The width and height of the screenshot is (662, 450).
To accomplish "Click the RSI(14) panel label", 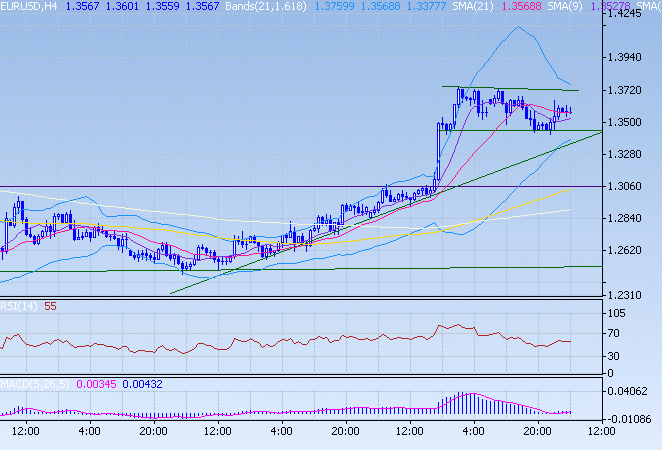I will 20,306.
